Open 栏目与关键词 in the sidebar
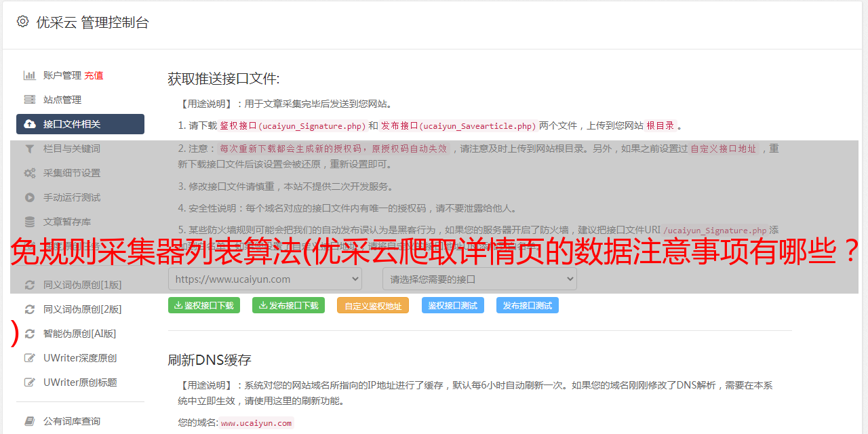Screen dimensions: 868x434 coord(72,149)
